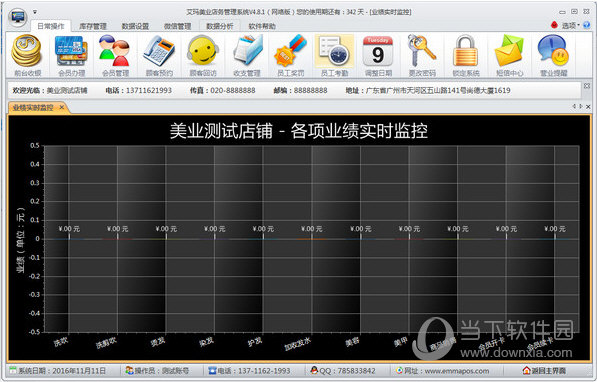Image resolution: width=597 pixels, height=382 pixels.
Task: Click the system date calendar status icon
Action: coord(13,370)
